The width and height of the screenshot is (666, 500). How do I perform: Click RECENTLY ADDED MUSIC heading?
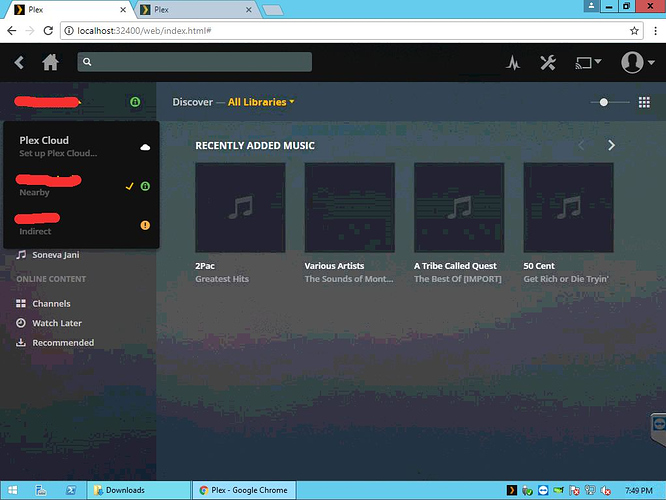click(x=255, y=146)
